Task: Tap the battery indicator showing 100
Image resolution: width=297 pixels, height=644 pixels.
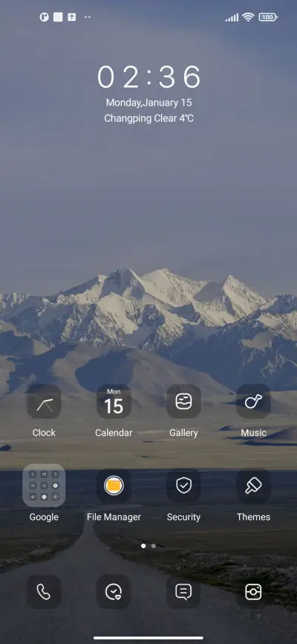Action: click(268, 17)
